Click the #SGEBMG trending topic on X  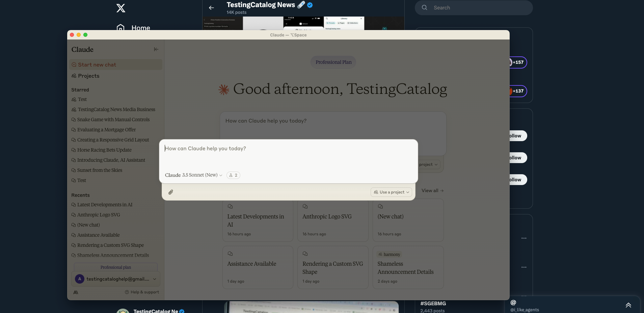[433, 304]
